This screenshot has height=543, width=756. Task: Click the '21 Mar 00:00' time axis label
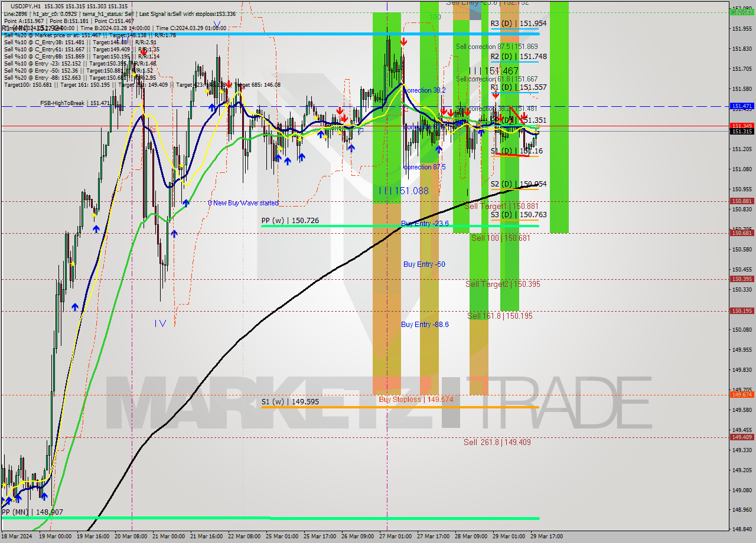[x=168, y=537]
